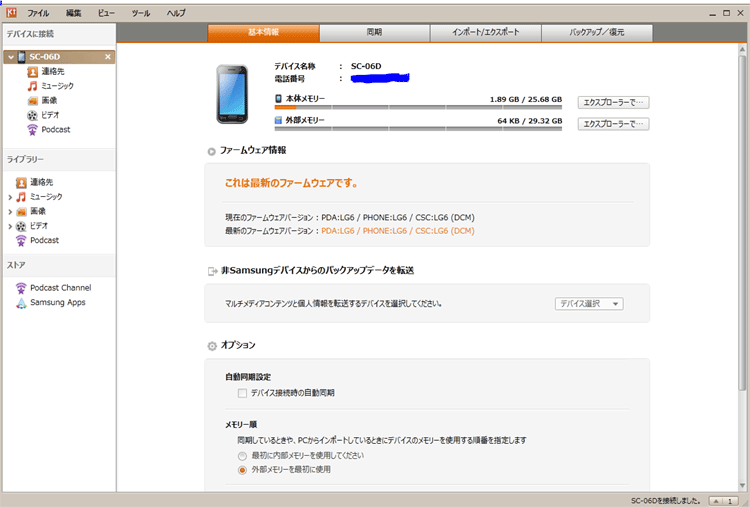Open library ビデオ video icon
This screenshot has height=507, width=750.
(x=21, y=226)
